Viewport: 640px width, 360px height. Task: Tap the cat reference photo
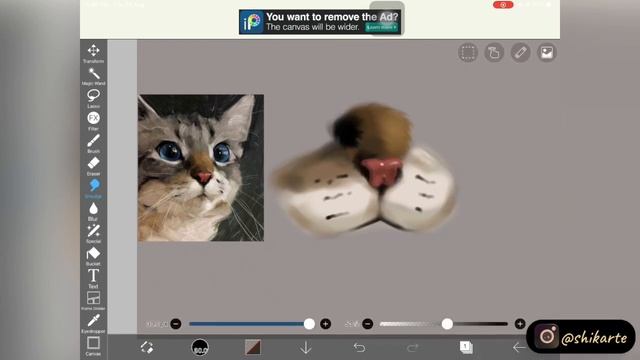(201, 168)
